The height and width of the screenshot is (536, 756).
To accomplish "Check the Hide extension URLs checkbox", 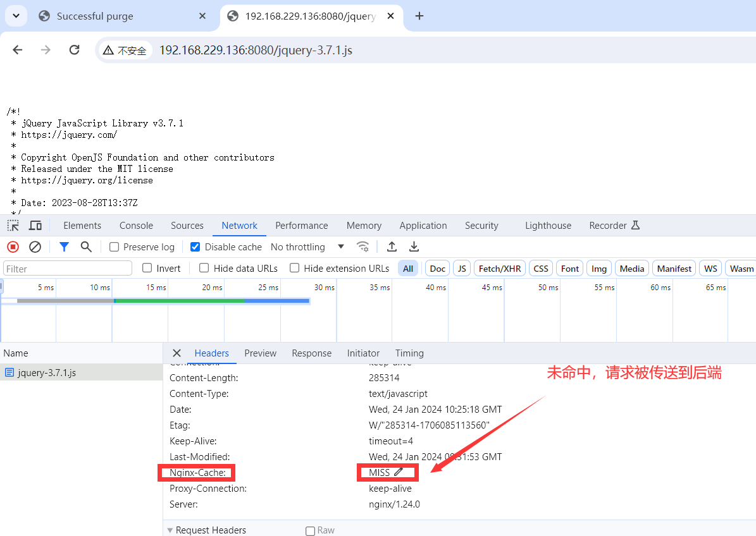I will (295, 268).
